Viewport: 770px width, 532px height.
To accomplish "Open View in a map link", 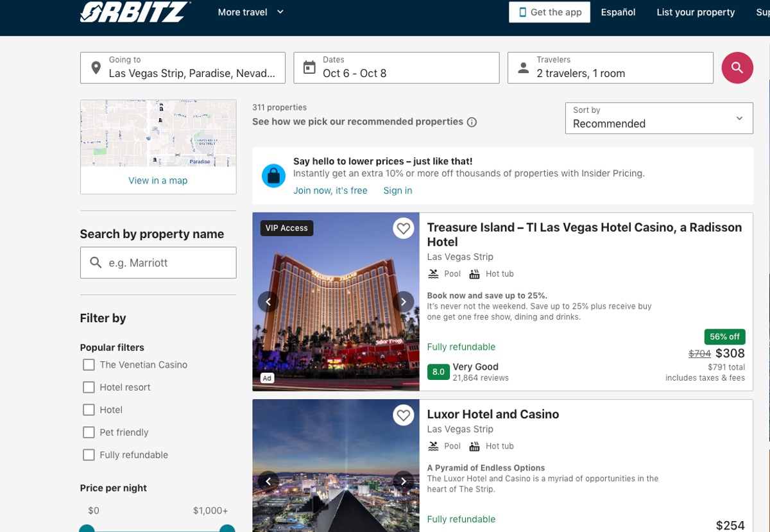I will 158,181.
